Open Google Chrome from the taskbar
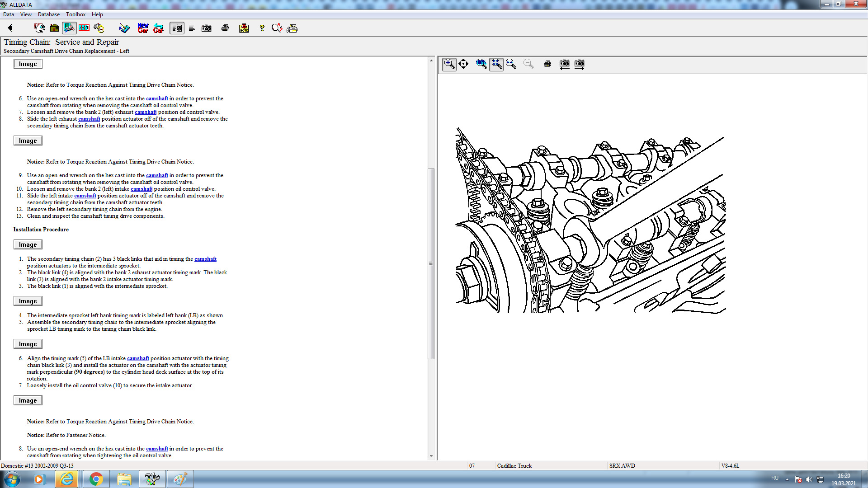868x488 pixels. pyautogui.click(x=95, y=479)
